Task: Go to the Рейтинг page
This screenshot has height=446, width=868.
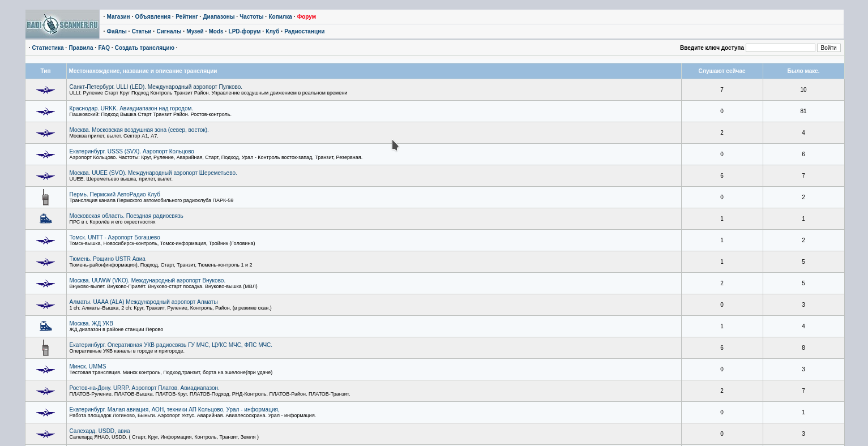Action: (x=187, y=17)
